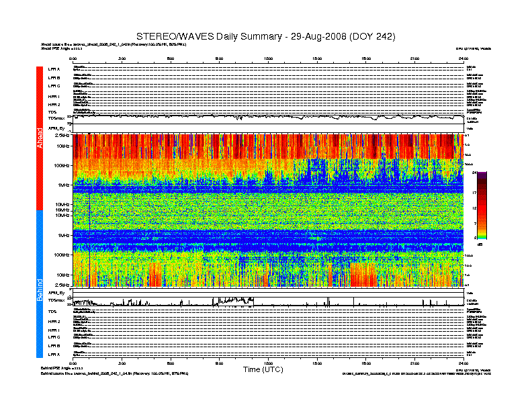Click the purple top of the color bar
The height and width of the screenshot is (411, 532).
(482, 175)
